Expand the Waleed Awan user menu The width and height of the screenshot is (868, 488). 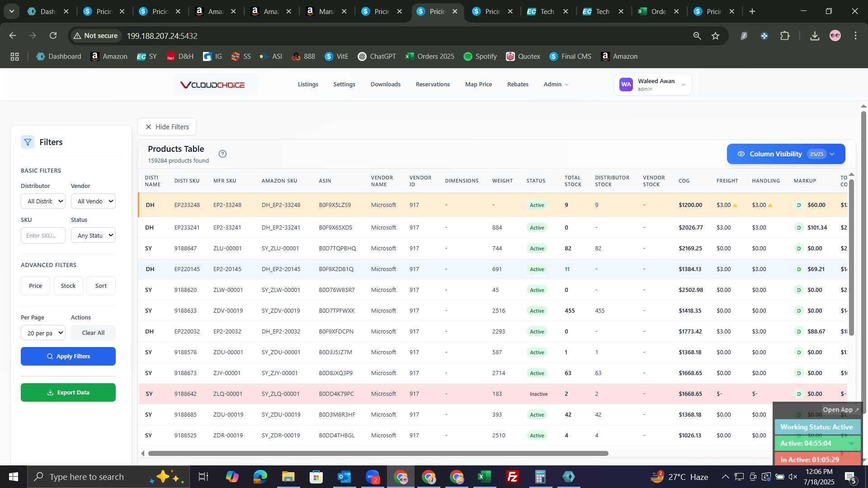[x=653, y=84]
